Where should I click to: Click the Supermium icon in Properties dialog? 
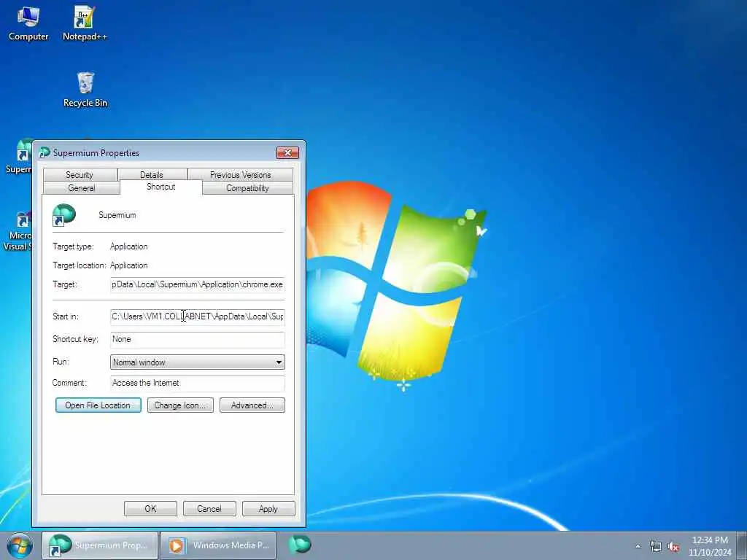[x=64, y=215]
